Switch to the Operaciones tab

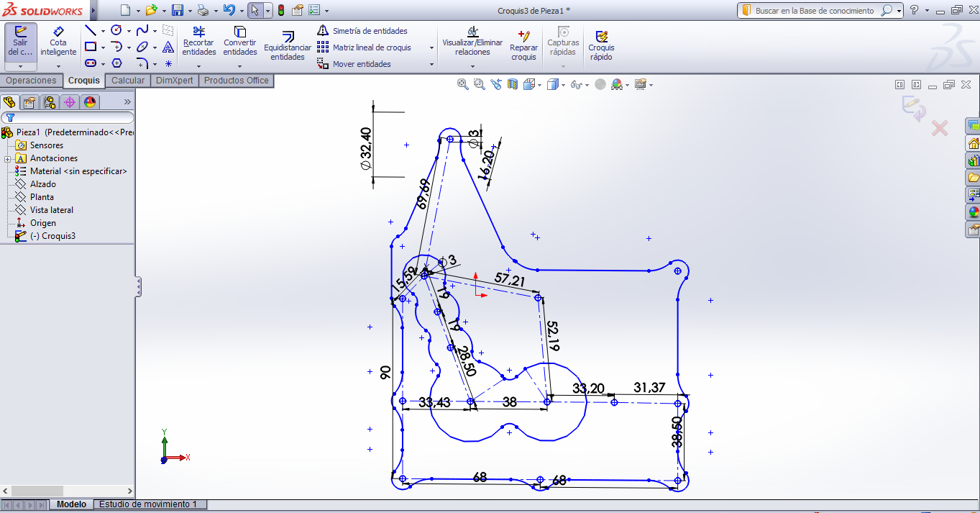[x=31, y=81]
